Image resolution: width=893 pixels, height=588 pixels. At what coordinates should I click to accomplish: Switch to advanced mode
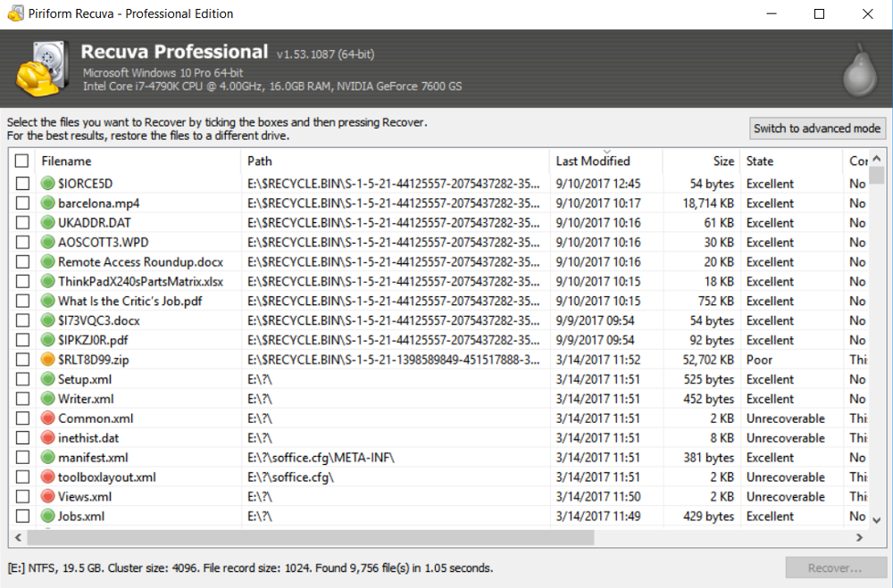click(x=817, y=128)
